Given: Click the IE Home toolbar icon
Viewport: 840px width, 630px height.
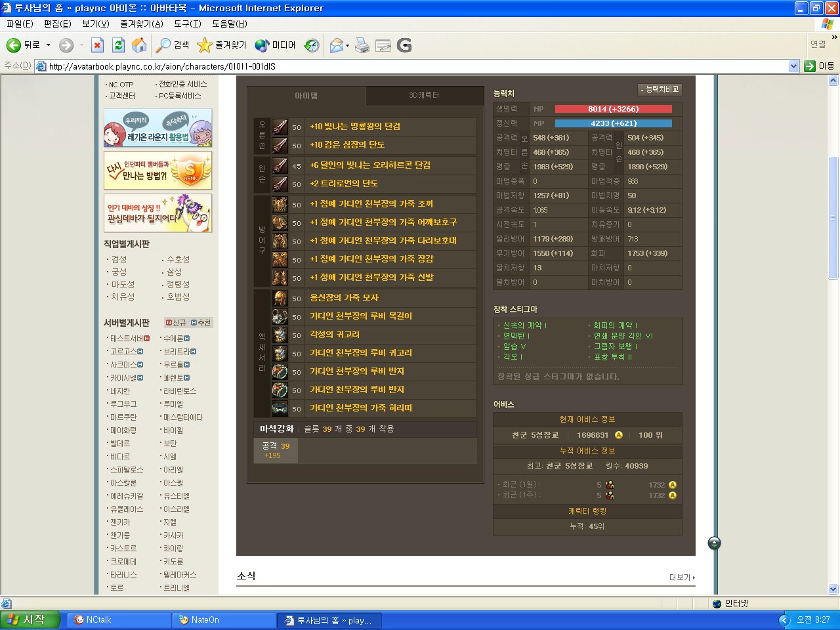Looking at the screenshot, I should (x=139, y=45).
